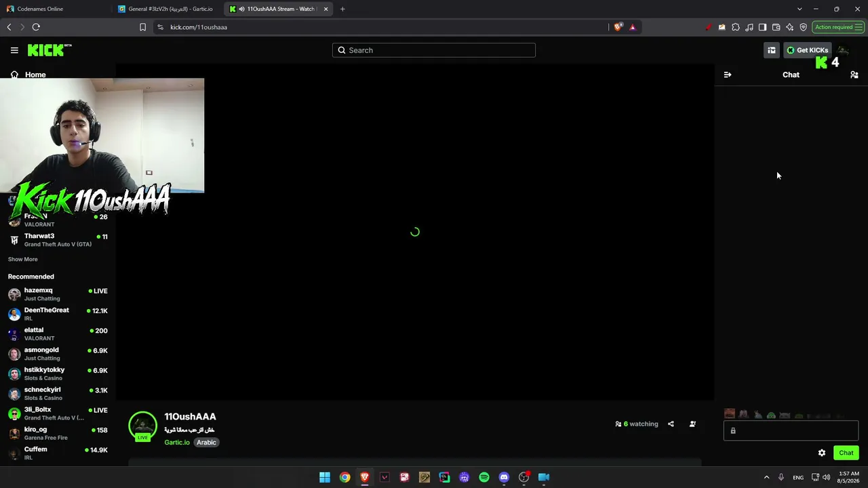Open the user profile avatar menu

843,50
